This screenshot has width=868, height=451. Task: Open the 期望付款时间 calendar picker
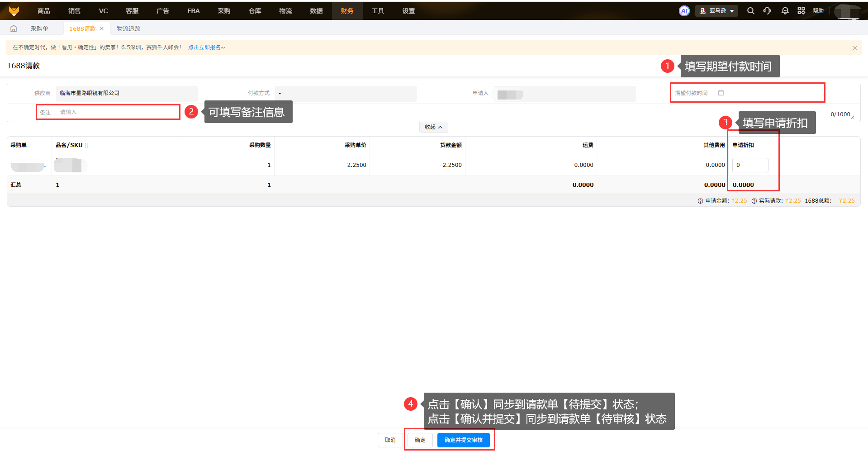(721, 93)
